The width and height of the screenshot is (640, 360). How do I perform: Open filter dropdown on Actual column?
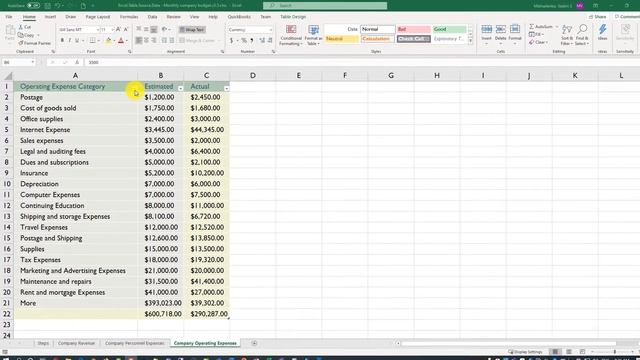[227, 89]
